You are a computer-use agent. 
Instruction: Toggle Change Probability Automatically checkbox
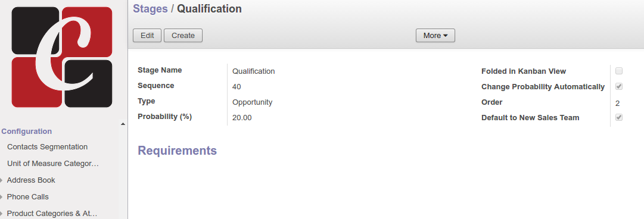pyautogui.click(x=619, y=86)
